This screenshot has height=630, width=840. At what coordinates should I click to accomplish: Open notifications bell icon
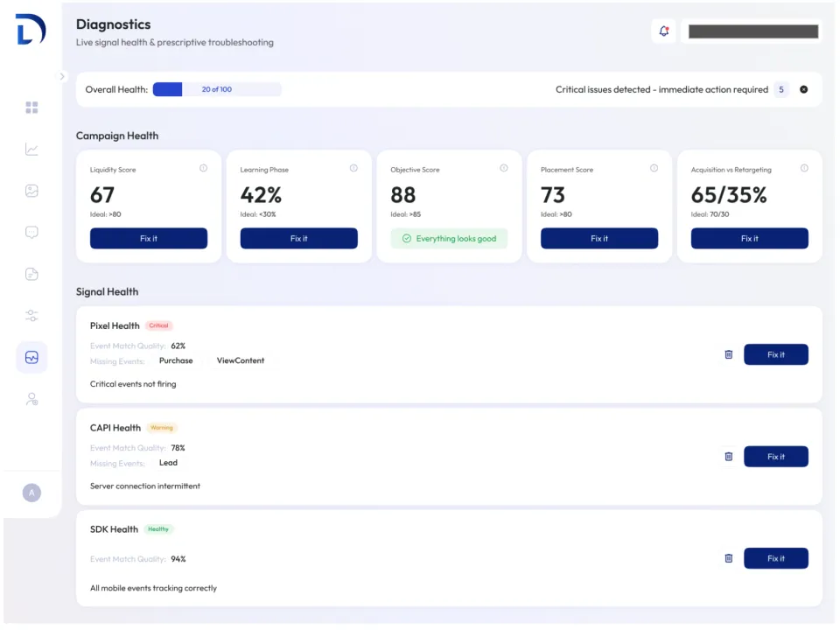tap(664, 31)
